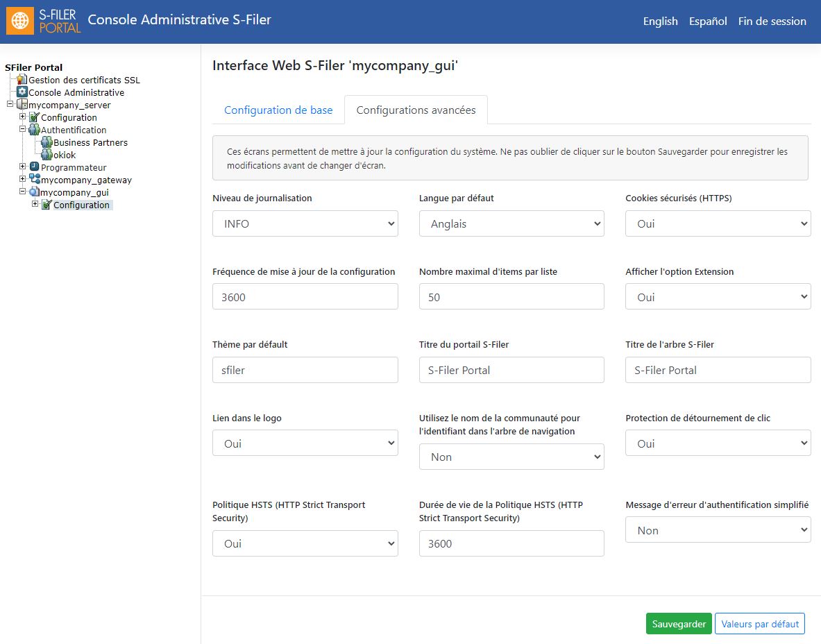Switch to the Configuration de base tab
Screen dimensions: 821x644
pyautogui.click(x=278, y=110)
